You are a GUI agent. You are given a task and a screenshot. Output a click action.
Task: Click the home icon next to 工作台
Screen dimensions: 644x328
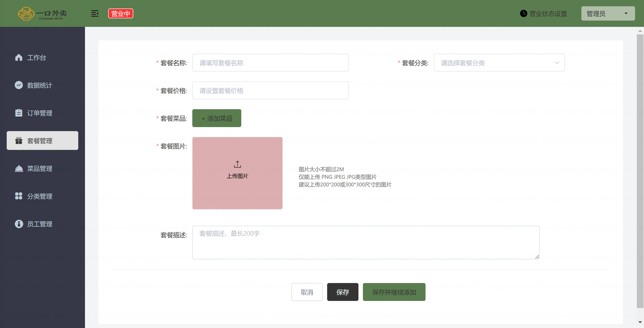pyautogui.click(x=19, y=57)
